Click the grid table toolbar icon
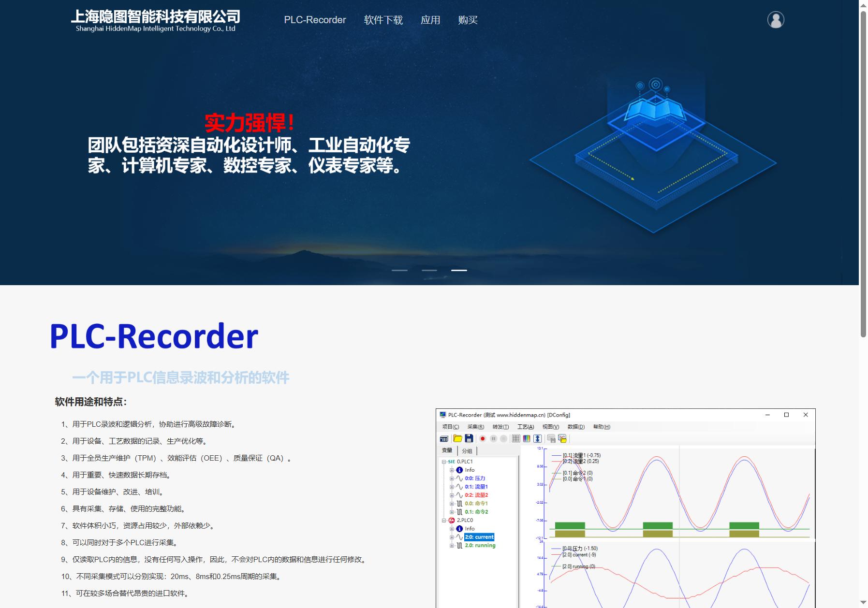Image resolution: width=868 pixels, height=608 pixels. [x=516, y=438]
